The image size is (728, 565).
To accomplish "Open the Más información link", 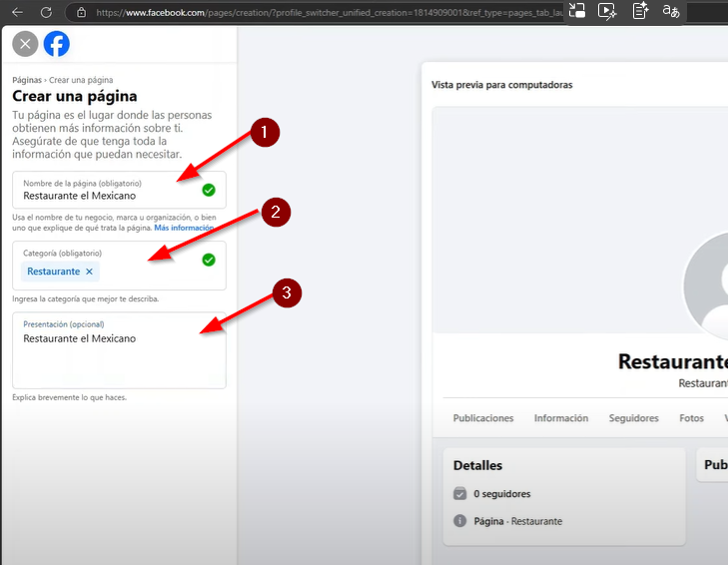I will 184,228.
